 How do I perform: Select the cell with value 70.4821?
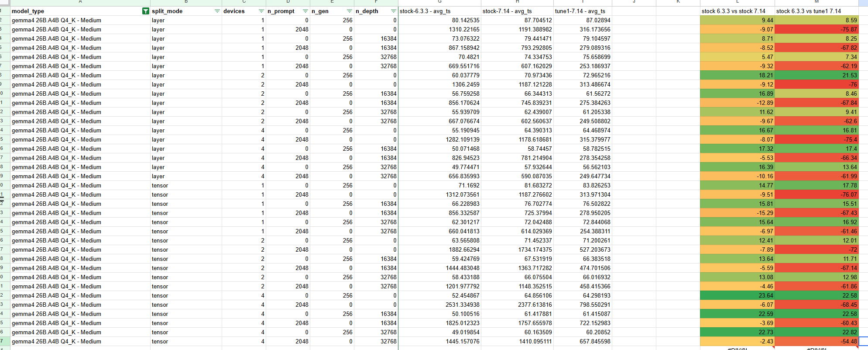pos(439,57)
